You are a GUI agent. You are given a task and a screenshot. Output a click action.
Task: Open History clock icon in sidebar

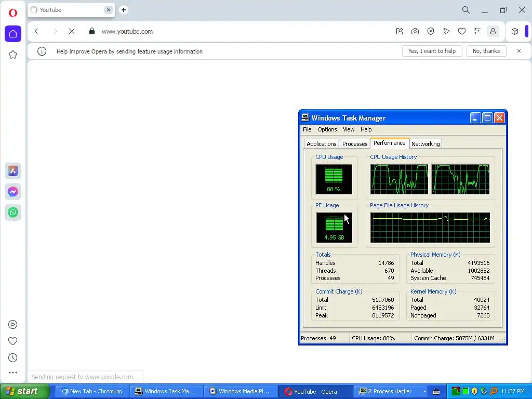(x=12, y=357)
